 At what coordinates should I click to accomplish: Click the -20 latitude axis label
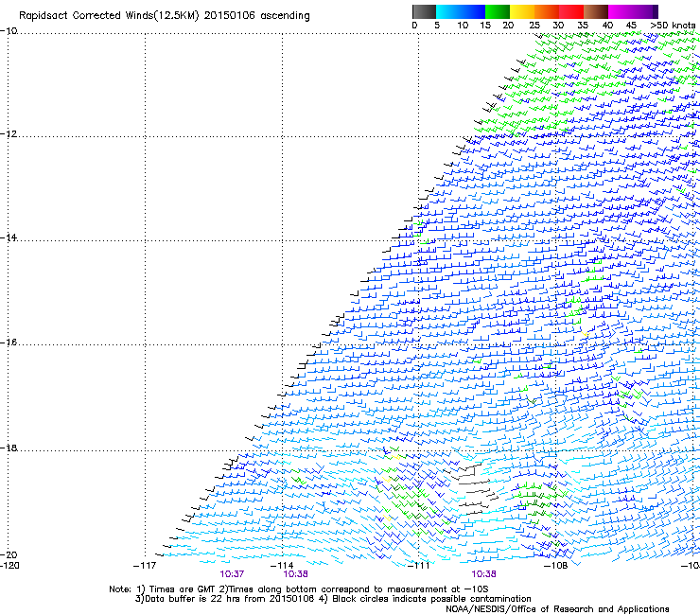(x=9, y=554)
